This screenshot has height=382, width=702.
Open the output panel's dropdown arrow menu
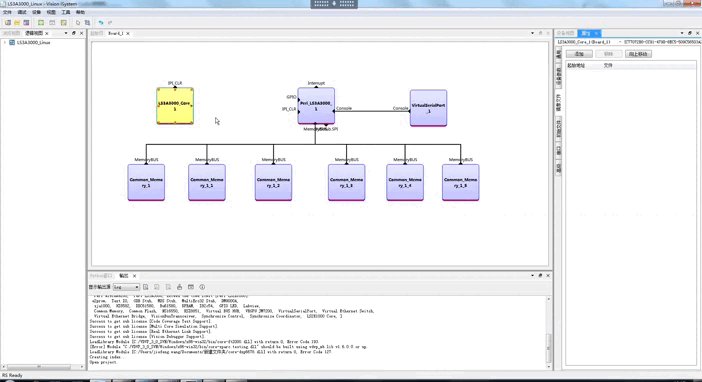tap(532, 275)
